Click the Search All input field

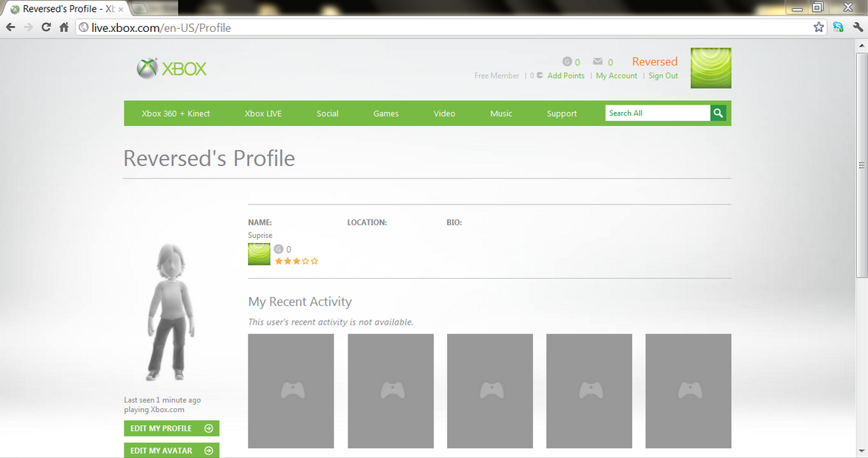pos(657,113)
